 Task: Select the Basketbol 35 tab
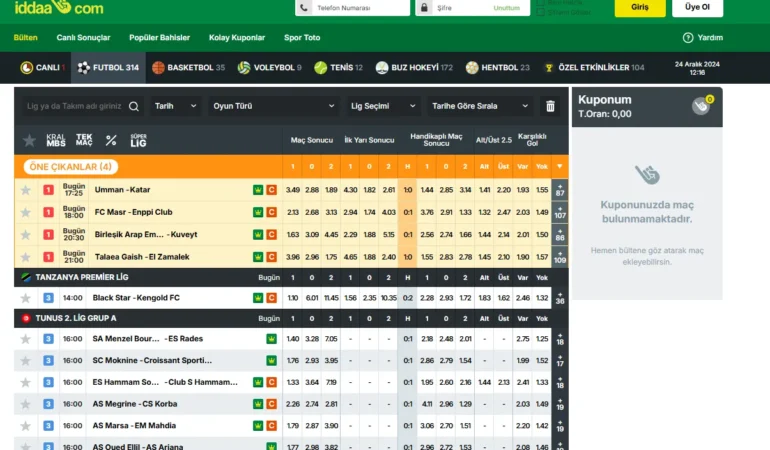pos(189,68)
